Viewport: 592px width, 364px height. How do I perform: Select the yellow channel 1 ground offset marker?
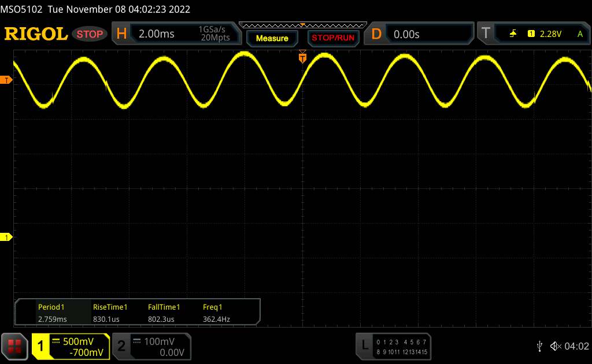(x=6, y=237)
